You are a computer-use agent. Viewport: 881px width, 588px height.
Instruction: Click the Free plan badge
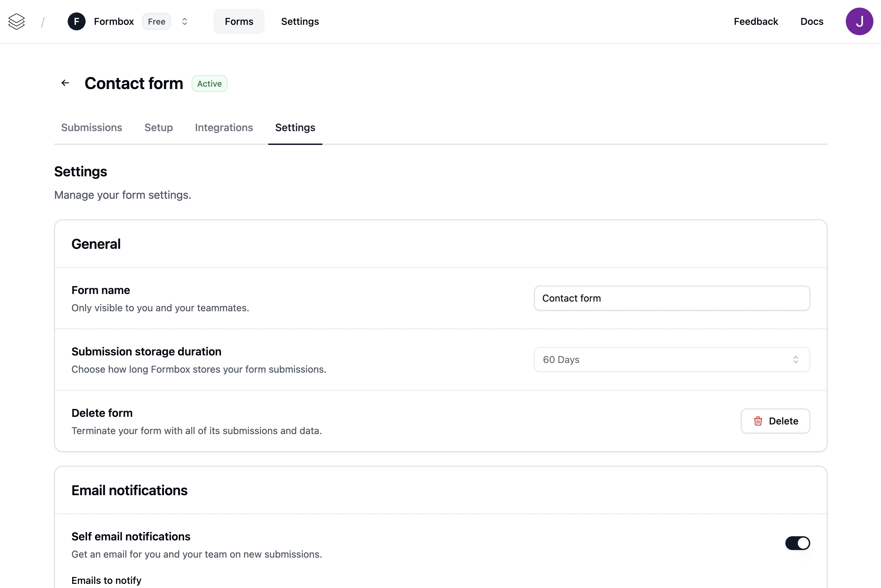pyautogui.click(x=156, y=21)
